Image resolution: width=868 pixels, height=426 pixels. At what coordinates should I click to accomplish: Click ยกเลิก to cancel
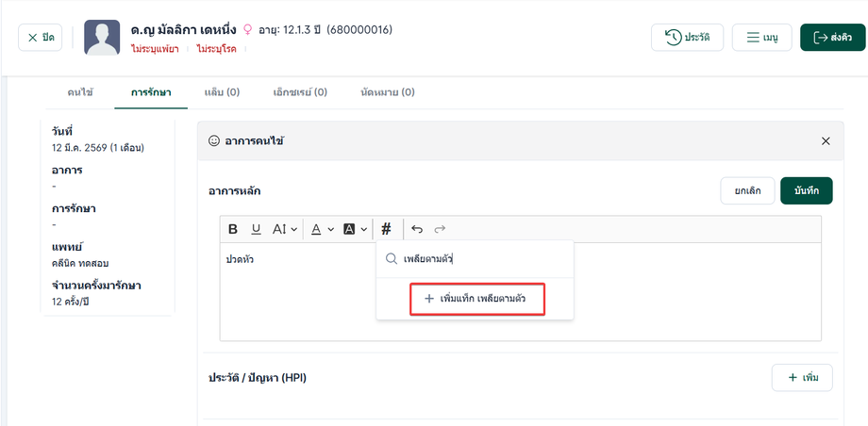[x=747, y=191]
